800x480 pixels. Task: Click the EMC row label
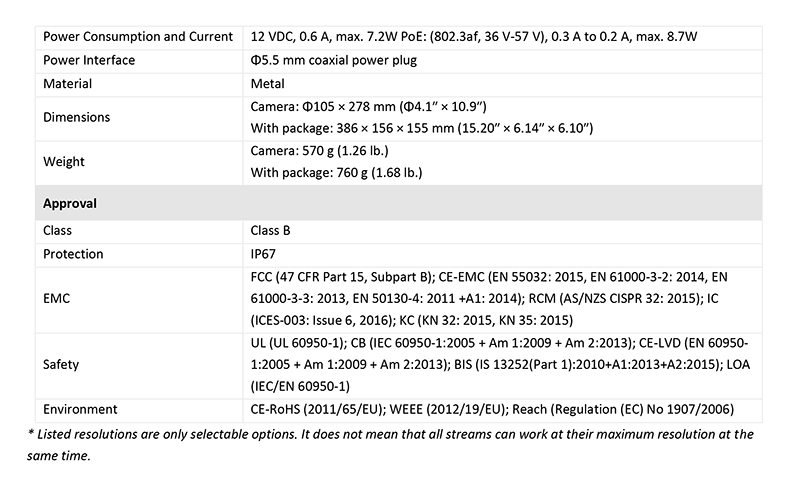coord(56,298)
